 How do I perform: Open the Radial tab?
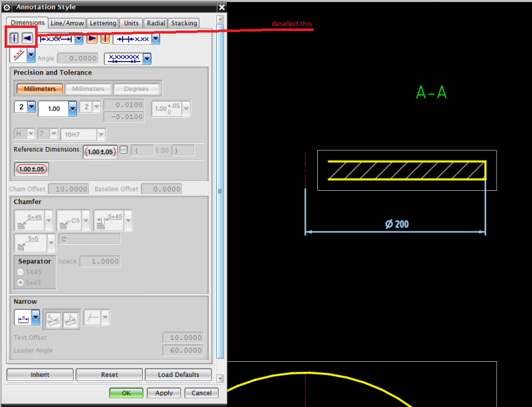pos(156,23)
